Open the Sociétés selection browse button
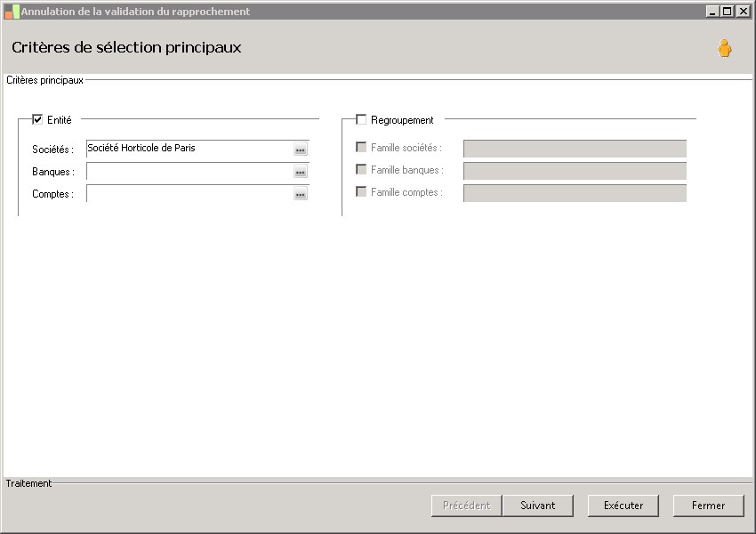This screenshot has height=534, width=756. 301,150
